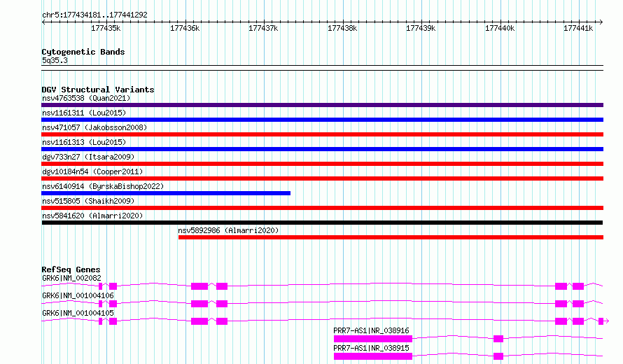Select the nsv1161313 (Lou2015) label
This screenshot has height=364, width=623.
84,142
